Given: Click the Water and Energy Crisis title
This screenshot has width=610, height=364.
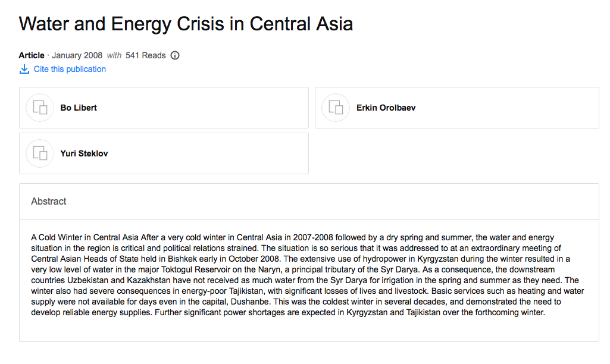Looking at the screenshot, I should (x=186, y=24).
